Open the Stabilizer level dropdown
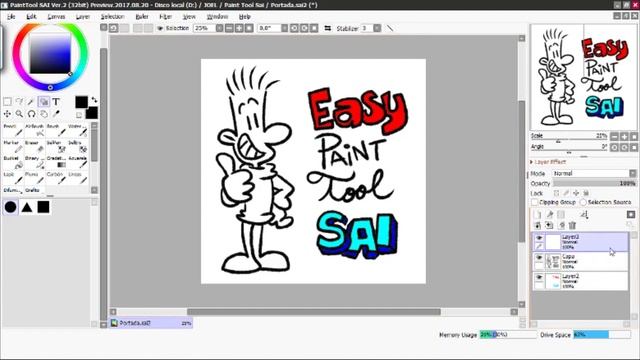 pos(377,28)
